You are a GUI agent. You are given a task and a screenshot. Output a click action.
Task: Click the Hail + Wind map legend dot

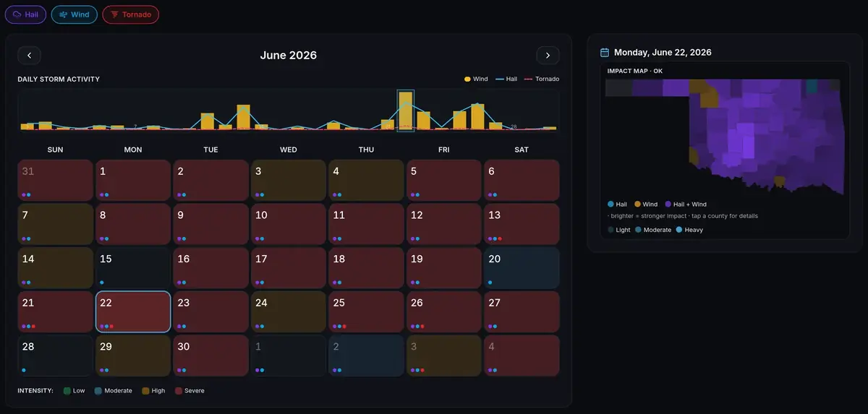pos(667,204)
